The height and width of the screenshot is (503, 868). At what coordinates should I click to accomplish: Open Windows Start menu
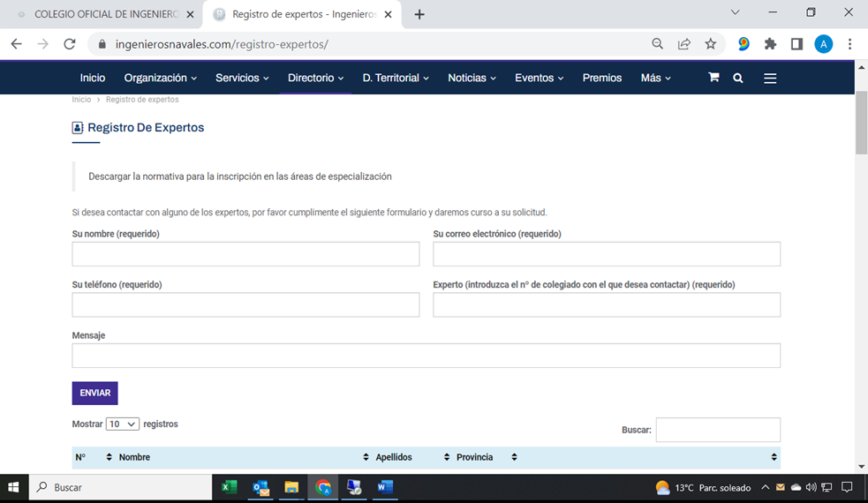pos(14,487)
